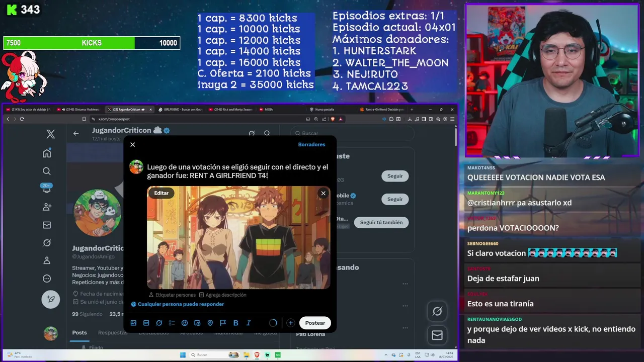644x362 pixels.
Task: Open the emoji picker in compose toolbar
Action: click(185, 323)
